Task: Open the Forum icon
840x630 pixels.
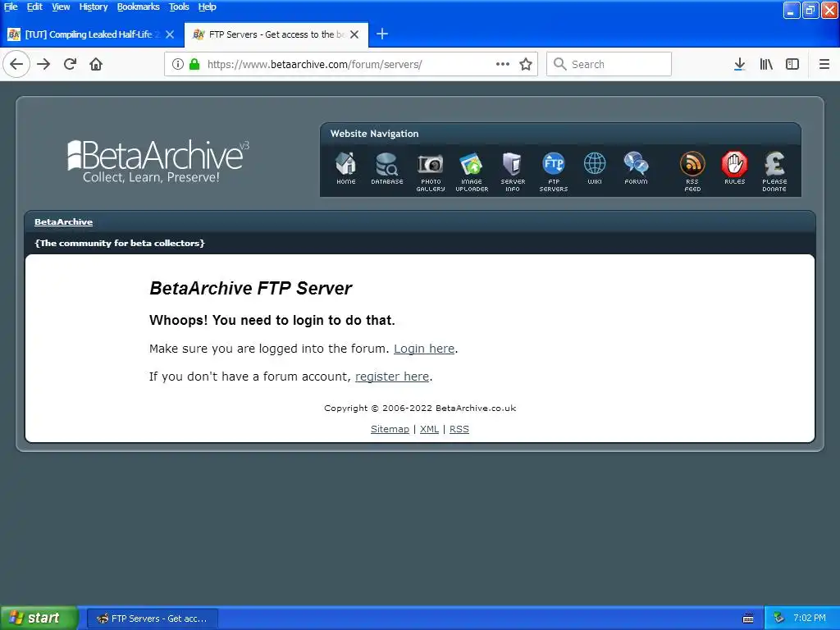Action: (x=636, y=168)
